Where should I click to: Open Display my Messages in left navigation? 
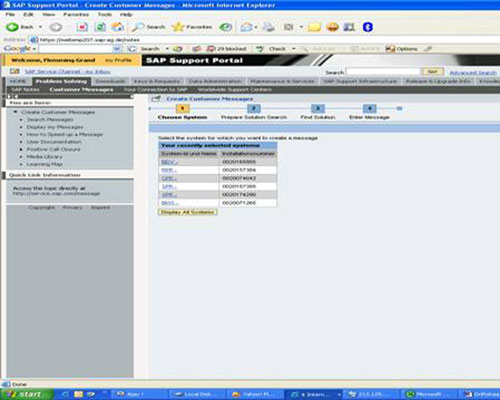(x=55, y=127)
